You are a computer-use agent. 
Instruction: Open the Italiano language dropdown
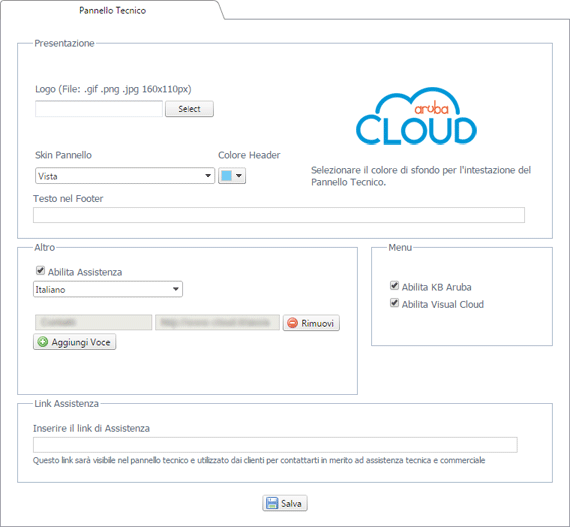point(108,289)
